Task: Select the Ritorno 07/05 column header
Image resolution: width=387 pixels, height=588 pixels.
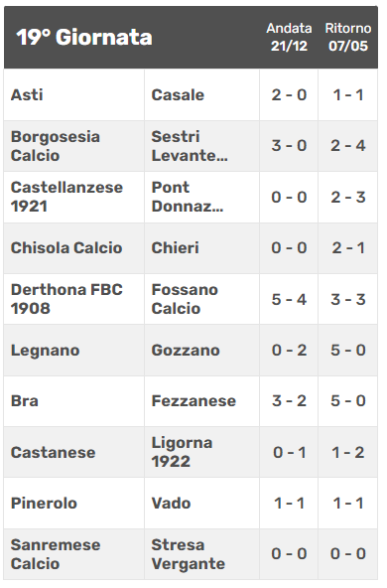Action: pos(348,37)
